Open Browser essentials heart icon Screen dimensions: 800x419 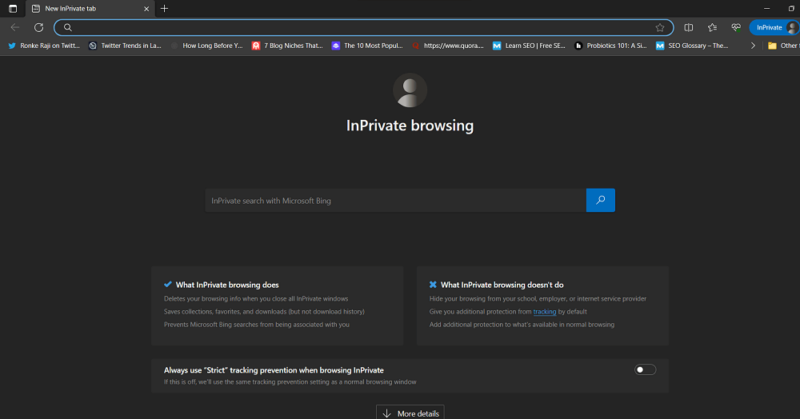(736, 28)
